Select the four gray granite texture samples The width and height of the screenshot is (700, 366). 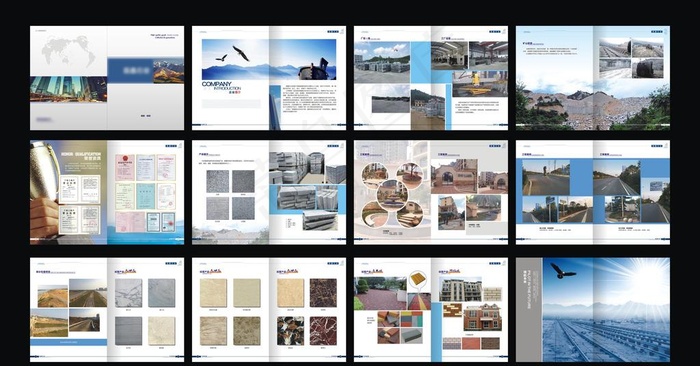click(230, 195)
